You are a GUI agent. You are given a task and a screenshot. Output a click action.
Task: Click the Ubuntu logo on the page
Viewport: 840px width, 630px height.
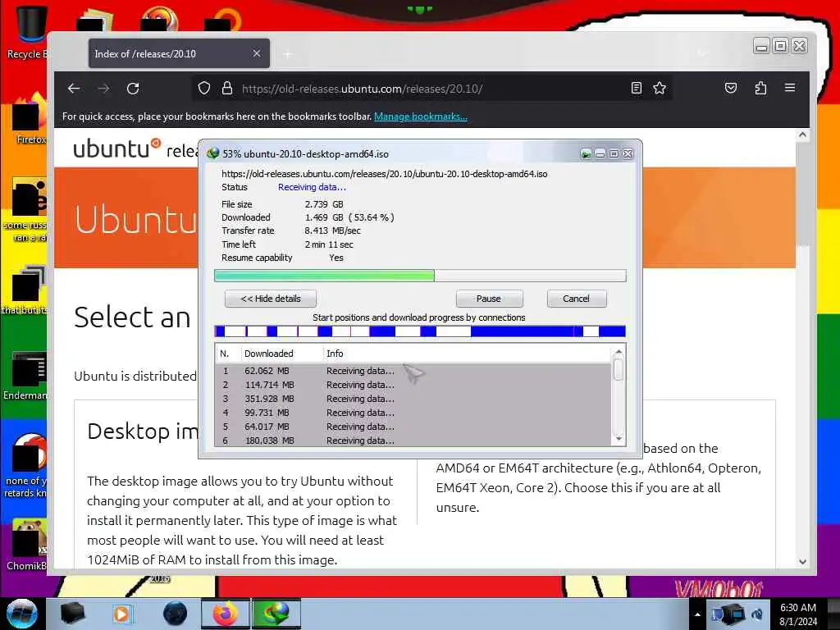116,149
